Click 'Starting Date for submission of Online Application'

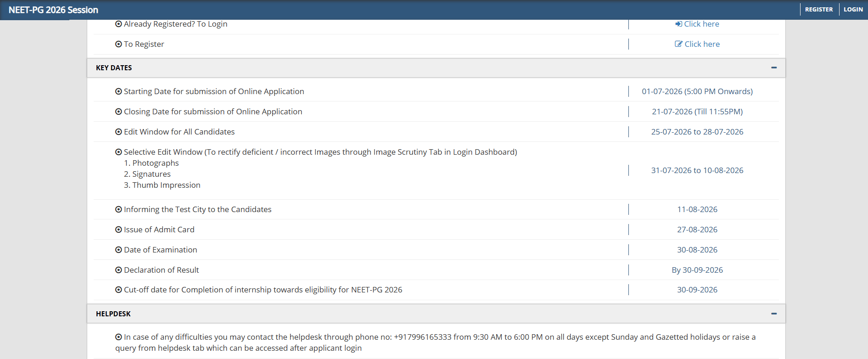(x=214, y=91)
